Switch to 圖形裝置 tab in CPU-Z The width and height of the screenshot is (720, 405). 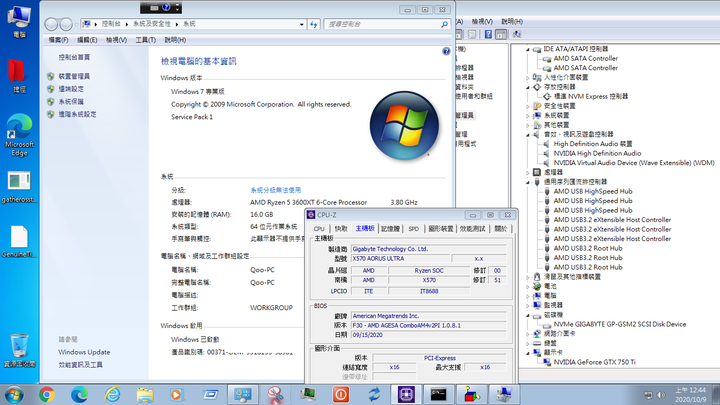pos(441,229)
